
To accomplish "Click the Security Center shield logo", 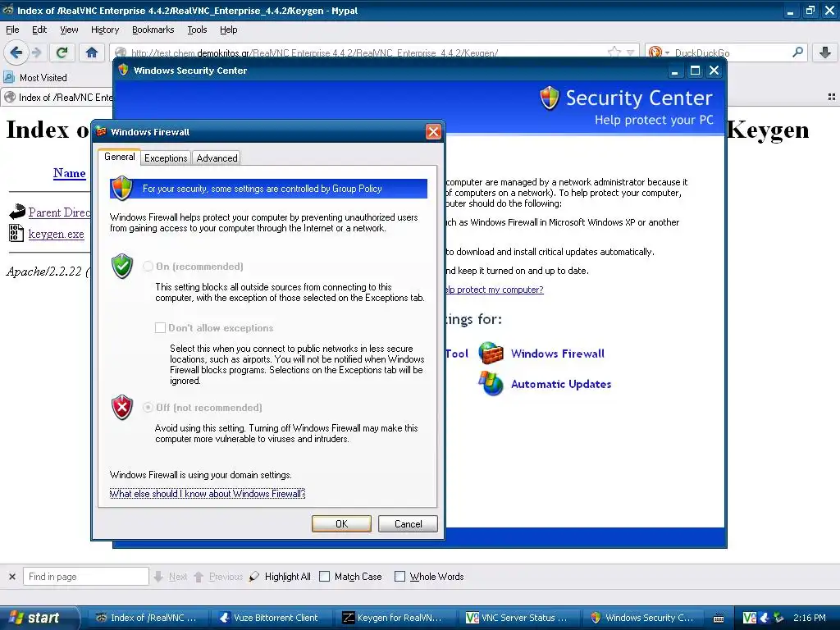I will [550, 98].
